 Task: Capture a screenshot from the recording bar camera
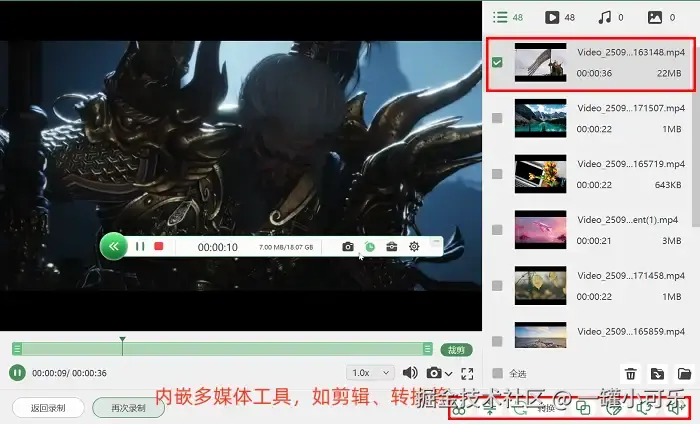pyautogui.click(x=348, y=247)
